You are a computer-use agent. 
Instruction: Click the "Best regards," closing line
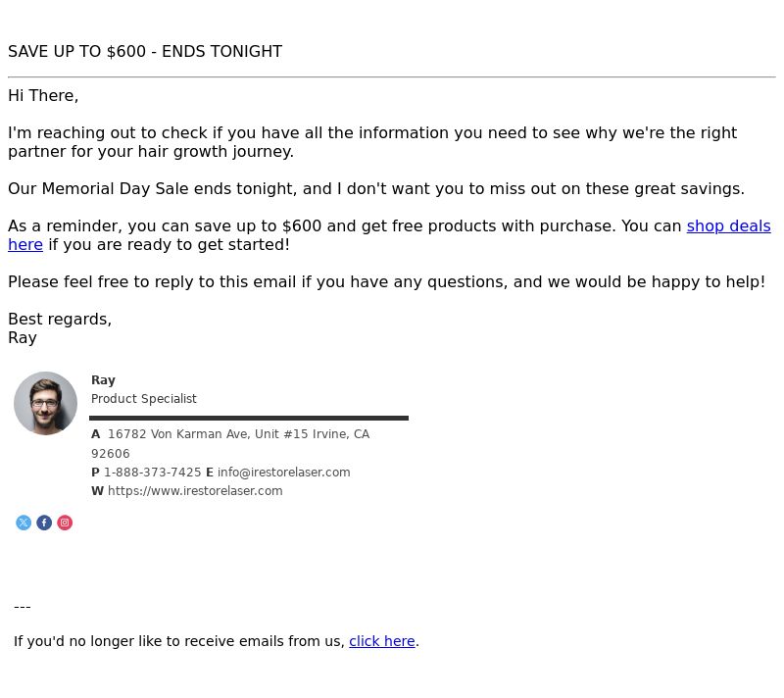click(x=60, y=319)
